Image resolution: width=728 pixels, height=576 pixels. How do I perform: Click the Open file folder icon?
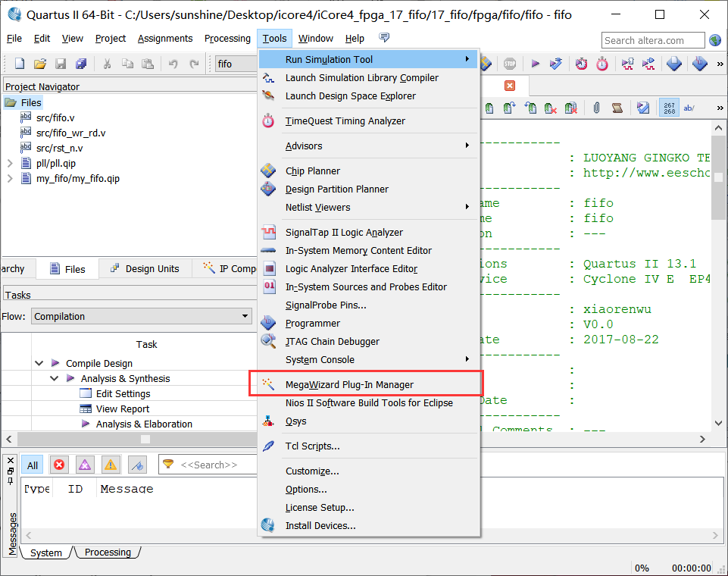click(x=40, y=64)
